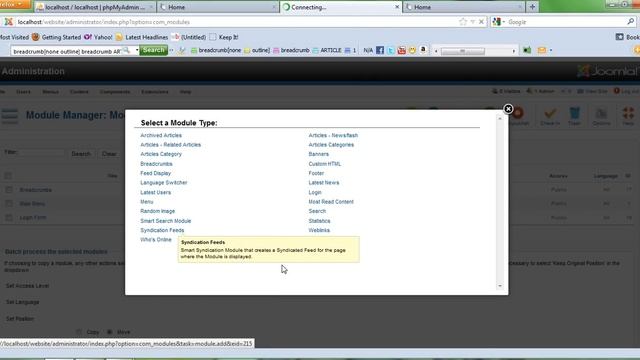Click the Joomla logo in header
Viewport: 640px width, 360px height.
click(x=608, y=71)
